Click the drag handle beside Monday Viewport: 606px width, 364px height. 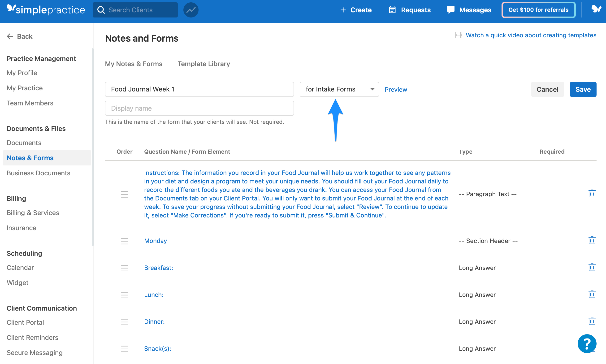(x=124, y=241)
